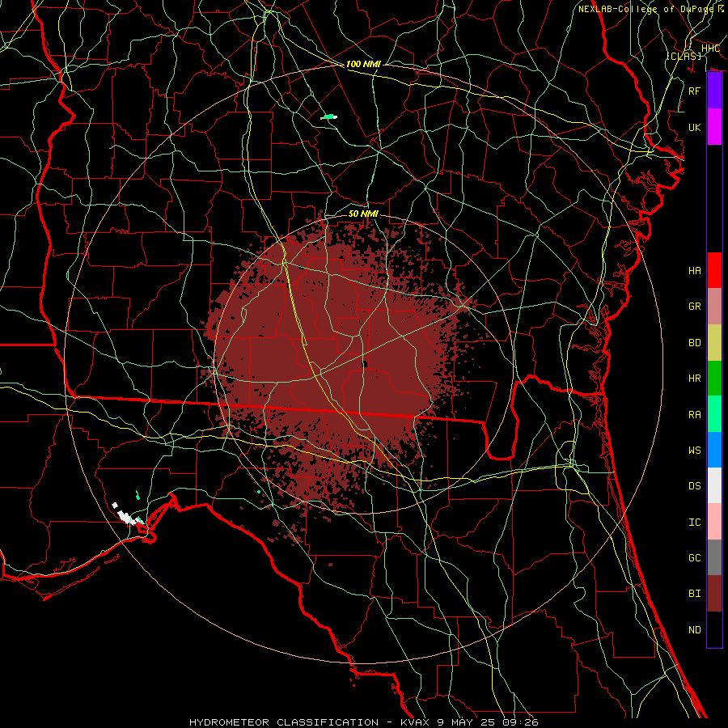The image size is (728, 728).
Task: Select the IC light pink legend swatch
Action: 714,522
